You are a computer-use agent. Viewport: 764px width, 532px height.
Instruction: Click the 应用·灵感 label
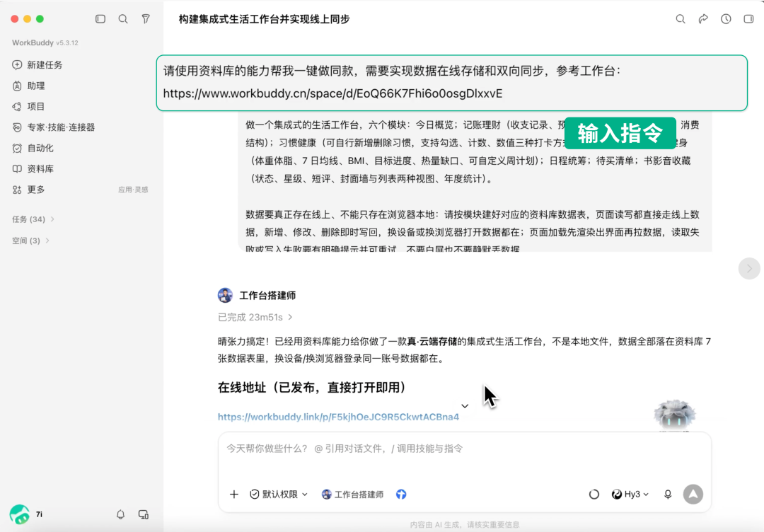point(133,190)
